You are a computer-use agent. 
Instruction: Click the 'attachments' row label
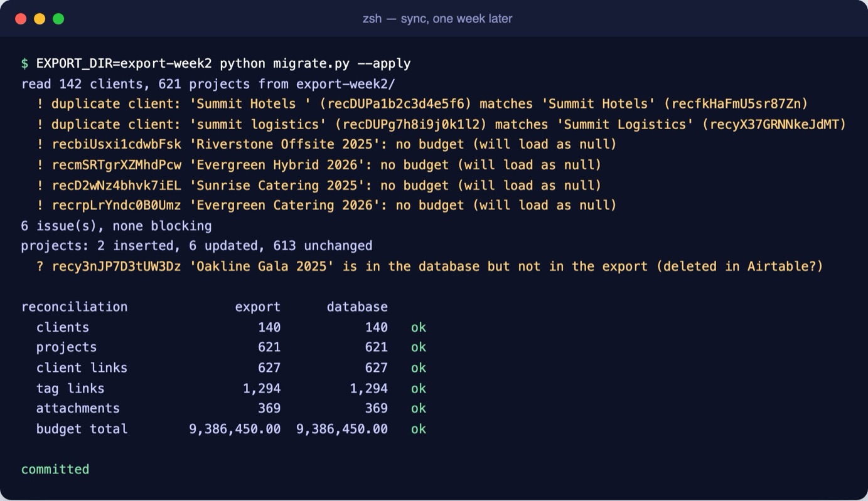78,409
